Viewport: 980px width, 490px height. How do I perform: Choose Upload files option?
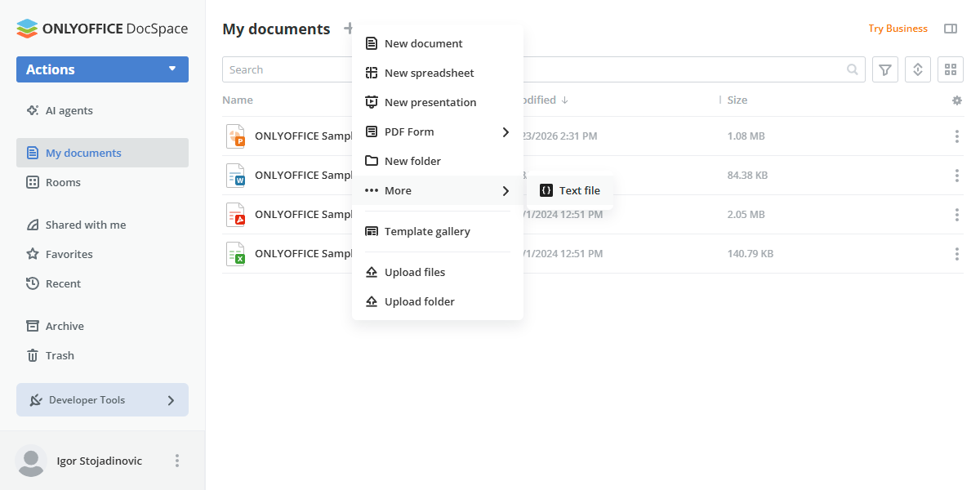pyautogui.click(x=438, y=272)
